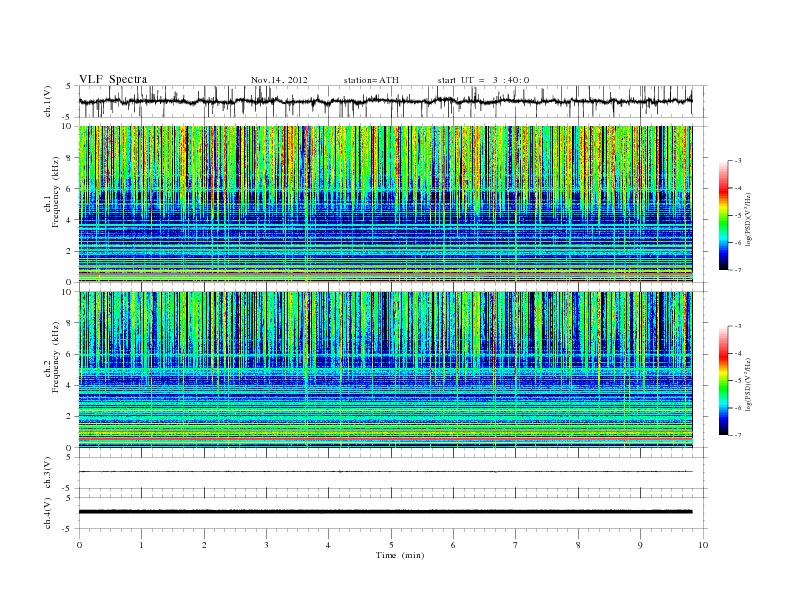Click the date 'Nov.14, 2012'
792x612 pixels.
[279, 80]
